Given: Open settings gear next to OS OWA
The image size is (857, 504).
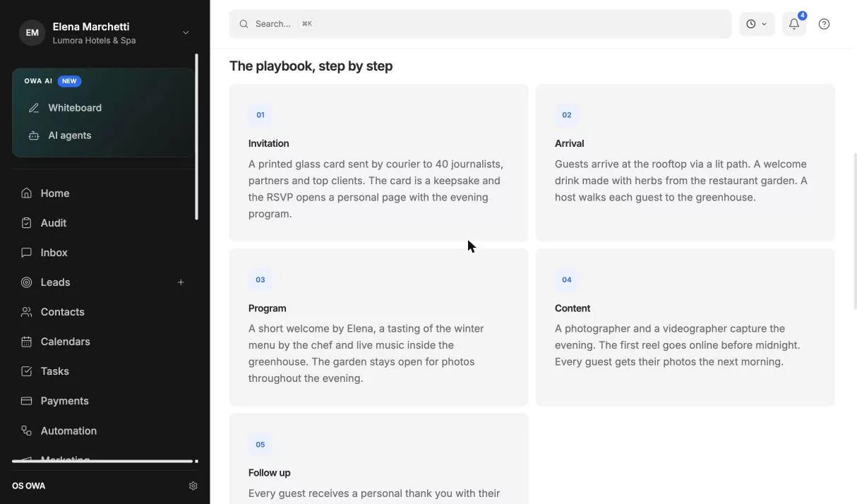Looking at the screenshot, I should pos(193,486).
